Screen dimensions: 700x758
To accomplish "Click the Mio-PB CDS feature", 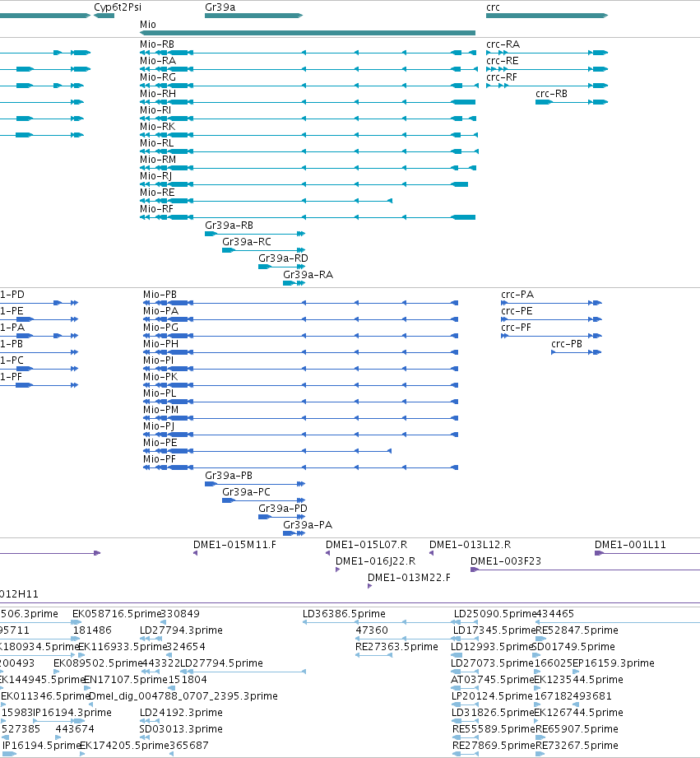I will point(300,303).
